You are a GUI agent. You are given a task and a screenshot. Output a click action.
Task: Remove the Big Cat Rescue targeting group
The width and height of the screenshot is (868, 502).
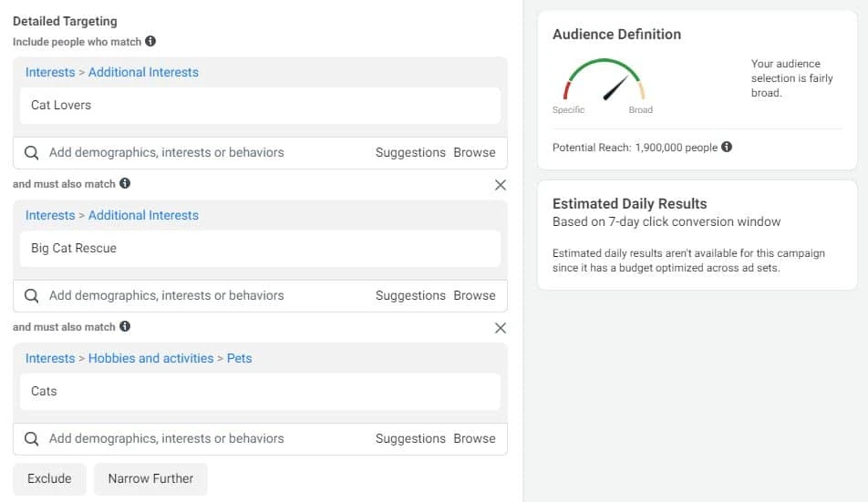tap(500, 185)
